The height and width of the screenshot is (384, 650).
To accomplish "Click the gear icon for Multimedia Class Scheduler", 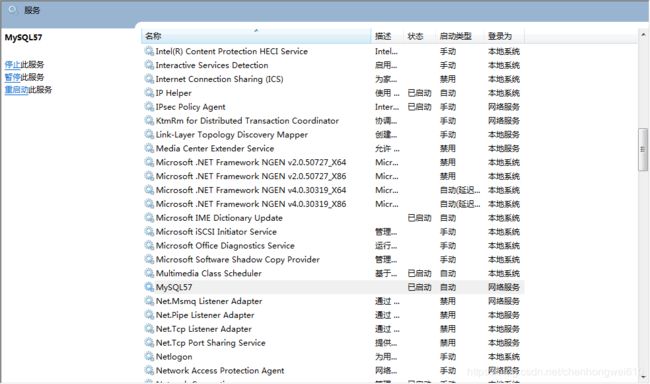I will coord(149,273).
